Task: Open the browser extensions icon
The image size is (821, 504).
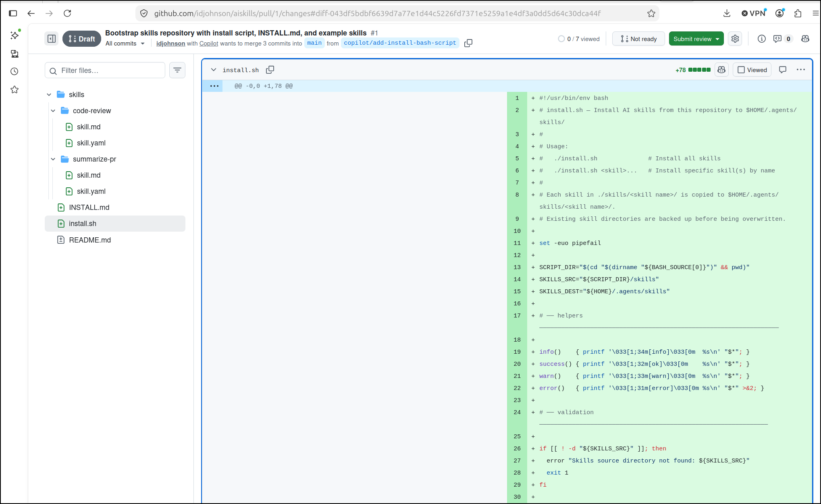Action: tap(798, 13)
